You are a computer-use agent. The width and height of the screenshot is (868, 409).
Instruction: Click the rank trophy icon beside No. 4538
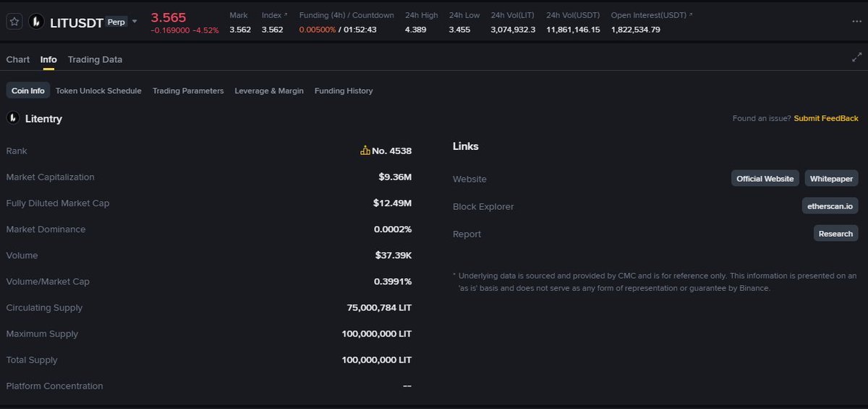point(365,151)
